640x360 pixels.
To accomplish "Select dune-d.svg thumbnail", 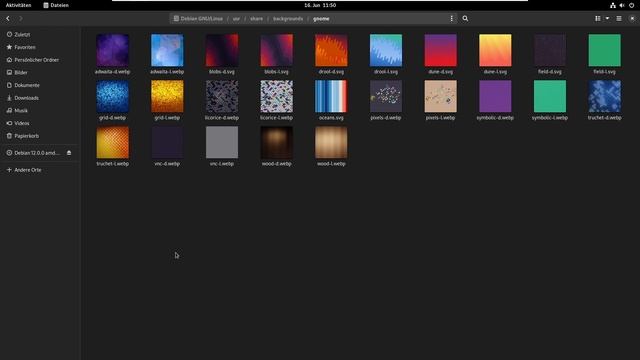I will pos(441,50).
